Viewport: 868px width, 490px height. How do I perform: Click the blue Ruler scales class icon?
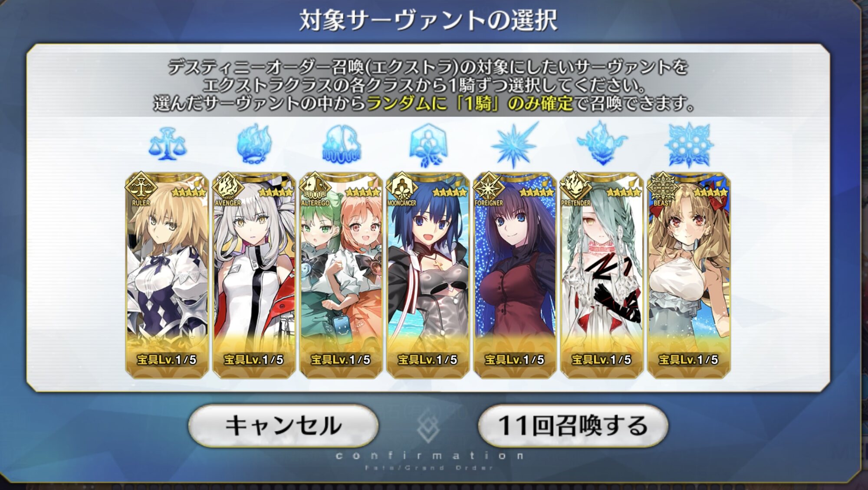(x=167, y=144)
